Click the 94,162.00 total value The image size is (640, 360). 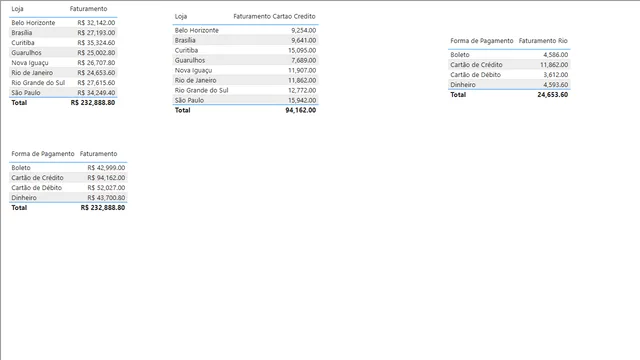tap(300, 110)
